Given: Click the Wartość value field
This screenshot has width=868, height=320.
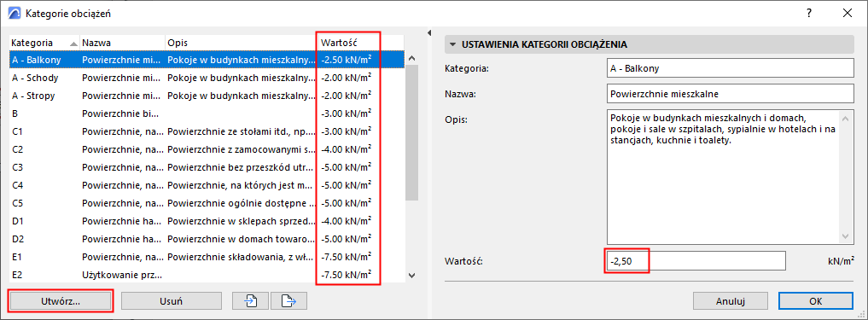Looking at the screenshot, I should [696, 261].
